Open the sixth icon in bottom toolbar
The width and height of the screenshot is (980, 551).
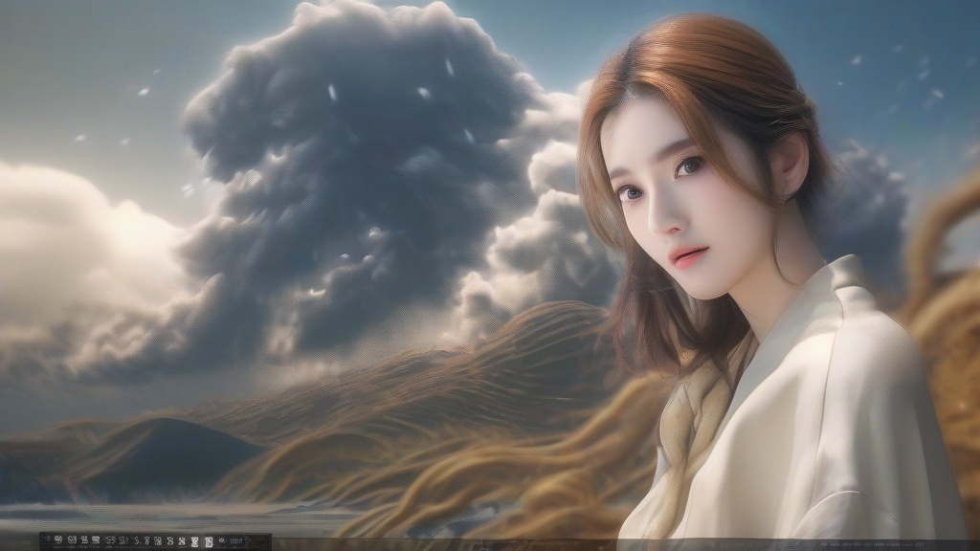tap(110, 540)
